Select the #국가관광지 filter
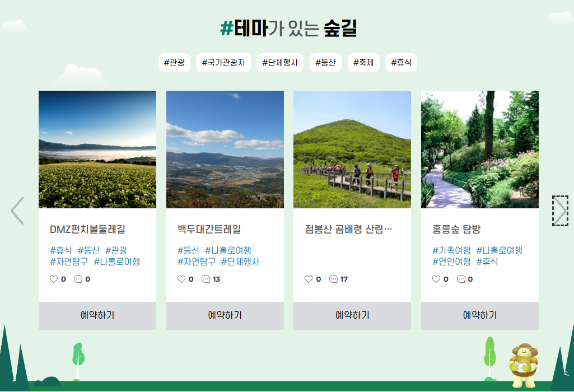 (x=223, y=62)
